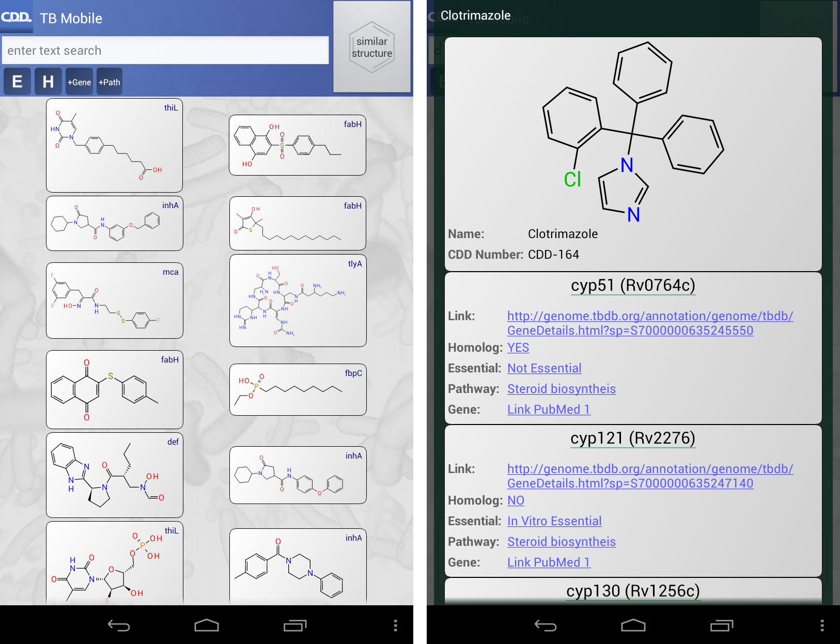Focus the enter text search field
840x644 pixels.
pos(165,51)
